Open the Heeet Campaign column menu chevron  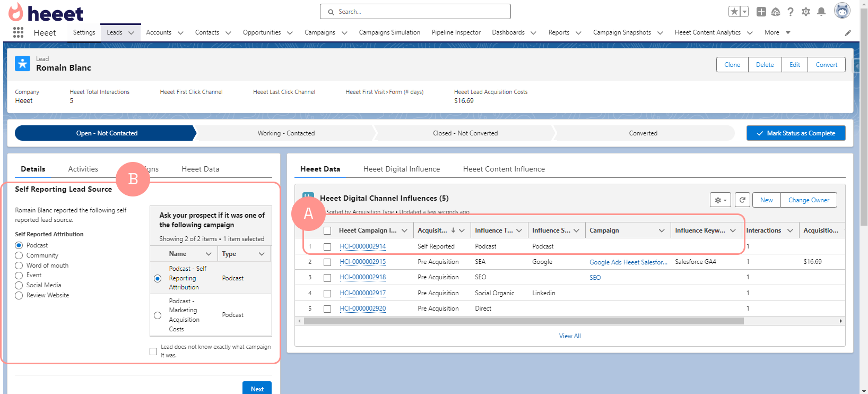point(404,230)
